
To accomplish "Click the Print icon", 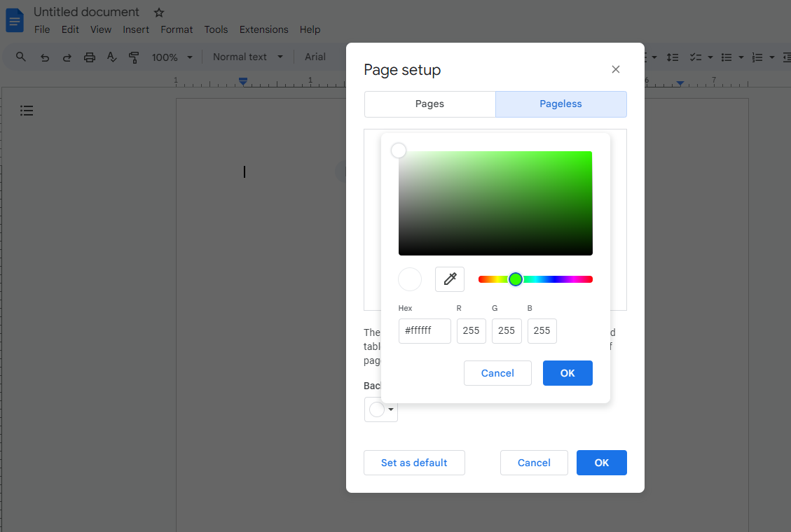I will point(89,57).
